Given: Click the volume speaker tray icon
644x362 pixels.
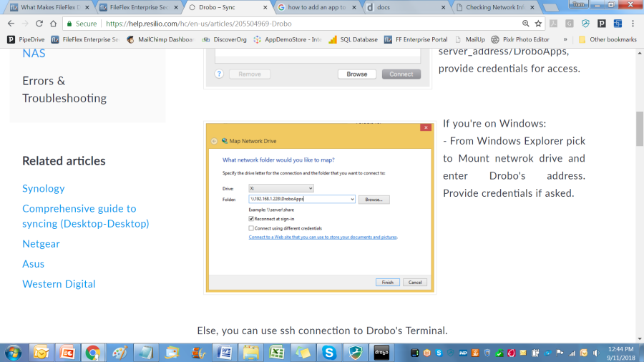Looking at the screenshot, I should click(596, 353).
